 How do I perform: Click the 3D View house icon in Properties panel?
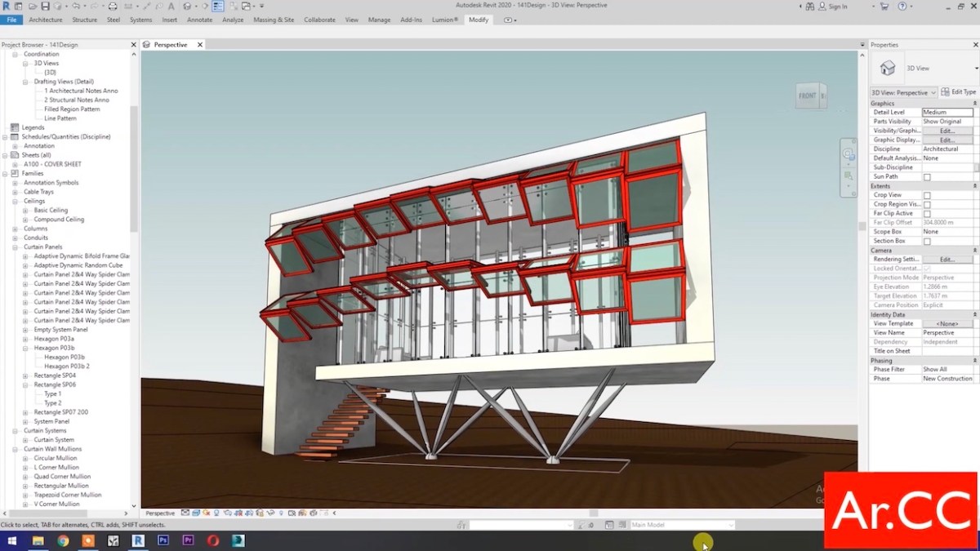point(889,68)
